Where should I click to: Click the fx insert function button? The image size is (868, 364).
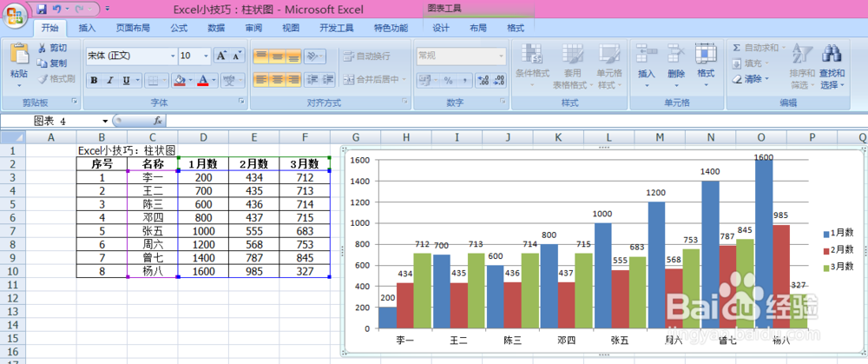pyautogui.click(x=157, y=121)
